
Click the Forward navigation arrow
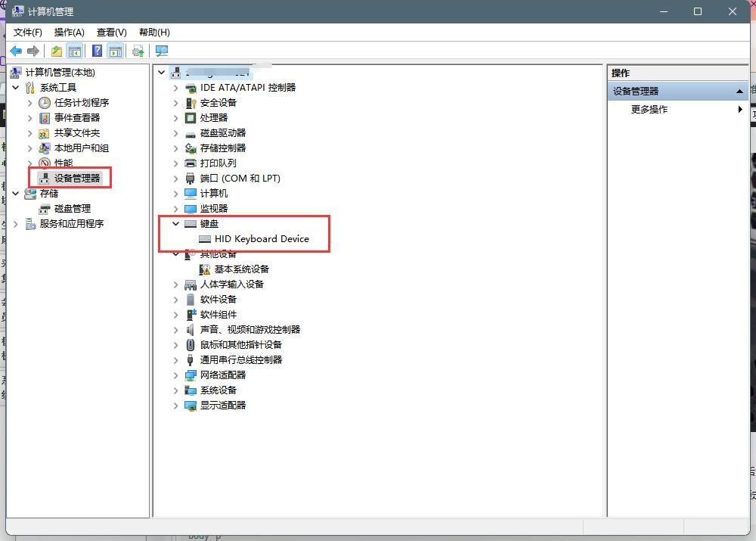(x=33, y=50)
